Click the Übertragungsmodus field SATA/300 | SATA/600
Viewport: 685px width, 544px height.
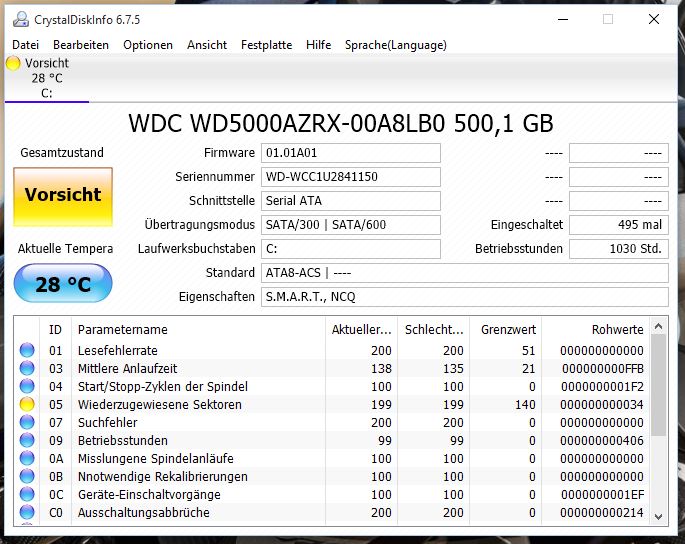click(x=351, y=225)
